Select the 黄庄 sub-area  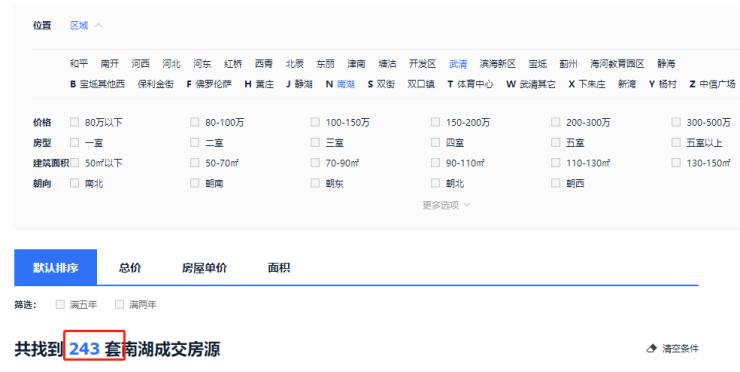(x=265, y=84)
